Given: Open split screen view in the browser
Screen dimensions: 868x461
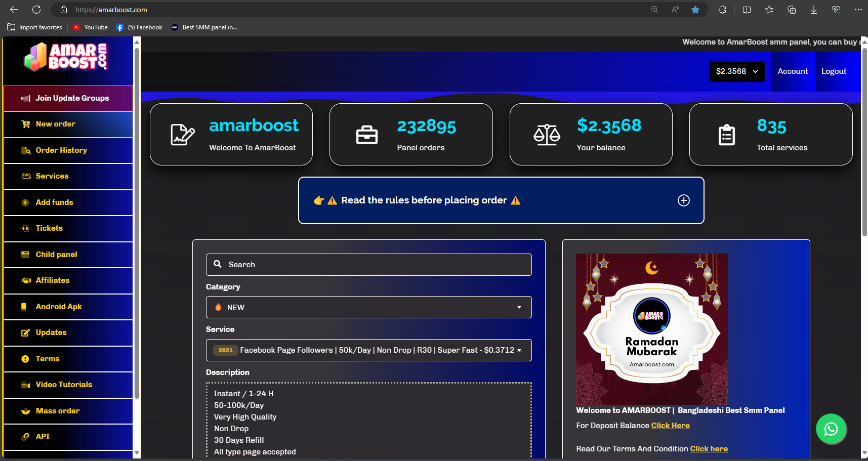Looking at the screenshot, I should (747, 10).
